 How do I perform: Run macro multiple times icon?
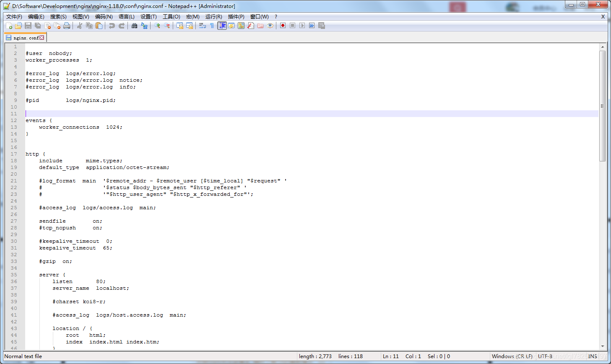pyautogui.click(x=312, y=26)
